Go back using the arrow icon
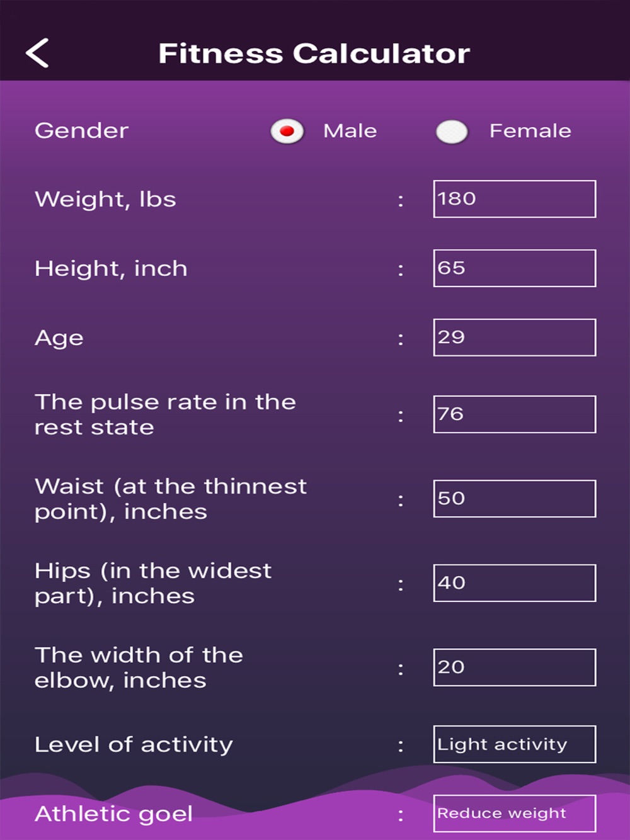Image resolution: width=630 pixels, height=840 pixels. coord(37,53)
